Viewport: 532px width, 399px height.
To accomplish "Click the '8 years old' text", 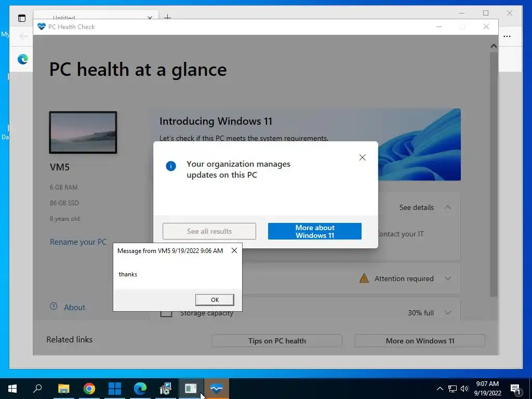I will [65, 219].
